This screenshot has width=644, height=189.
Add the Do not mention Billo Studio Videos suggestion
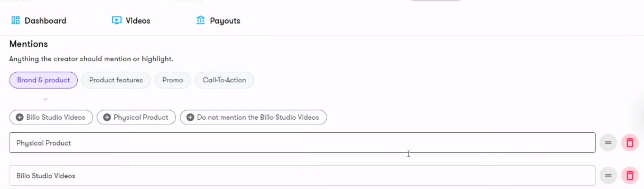click(x=253, y=117)
